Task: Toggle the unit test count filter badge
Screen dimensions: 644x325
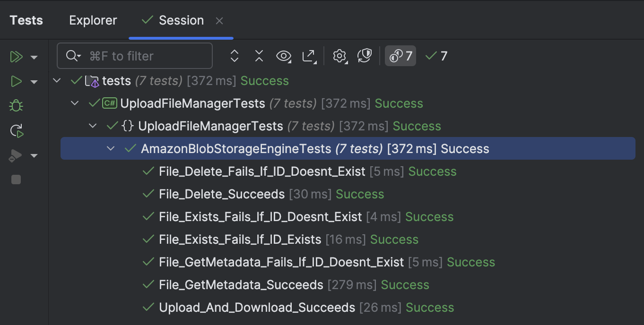Action: [x=400, y=56]
